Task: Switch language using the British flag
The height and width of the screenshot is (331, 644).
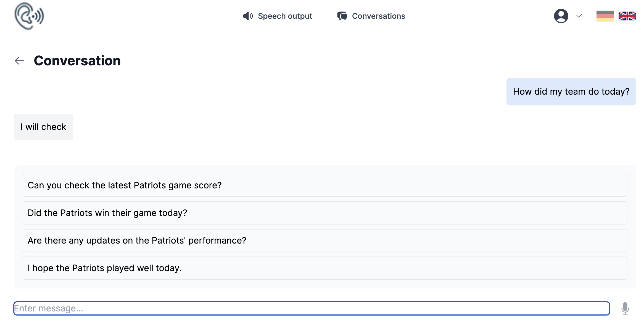Action: tap(628, 17)
